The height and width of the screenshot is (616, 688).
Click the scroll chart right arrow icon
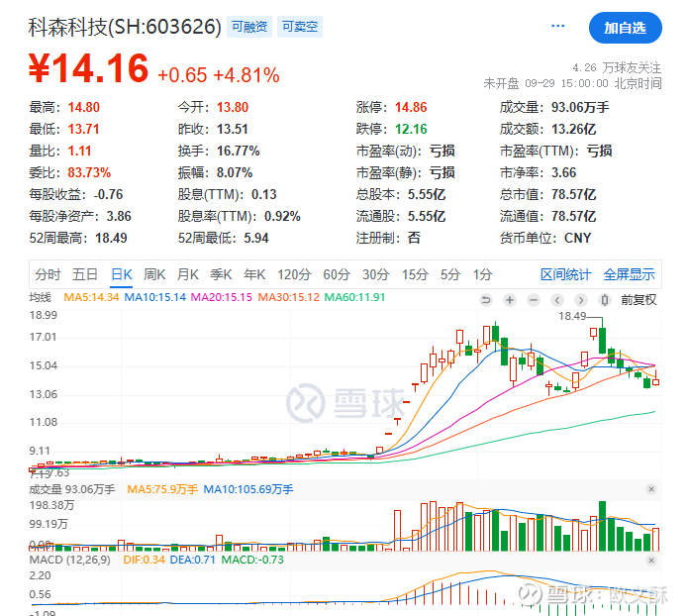tap(581, 300)
